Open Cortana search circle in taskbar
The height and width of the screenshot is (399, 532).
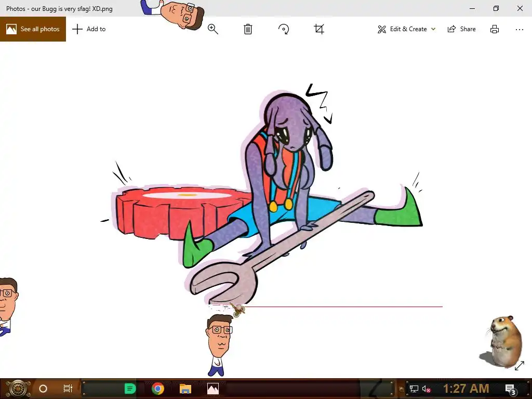click(43, 389)
